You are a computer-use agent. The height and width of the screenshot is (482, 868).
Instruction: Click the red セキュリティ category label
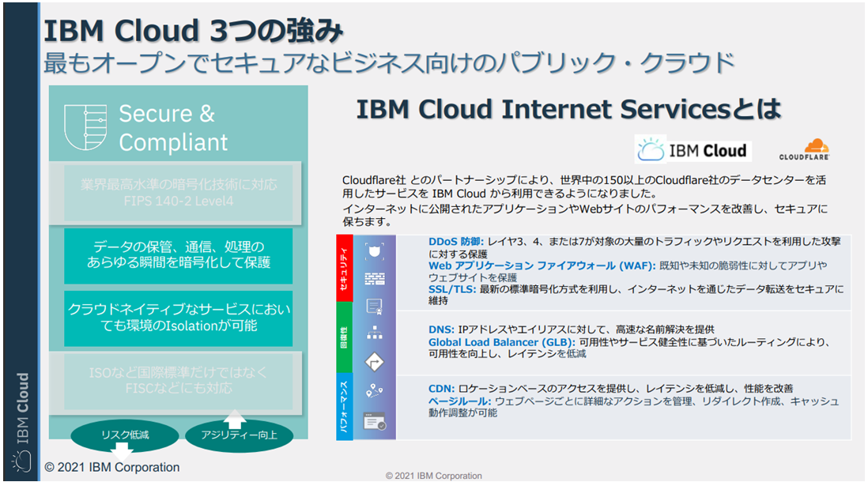click(345, 269)
